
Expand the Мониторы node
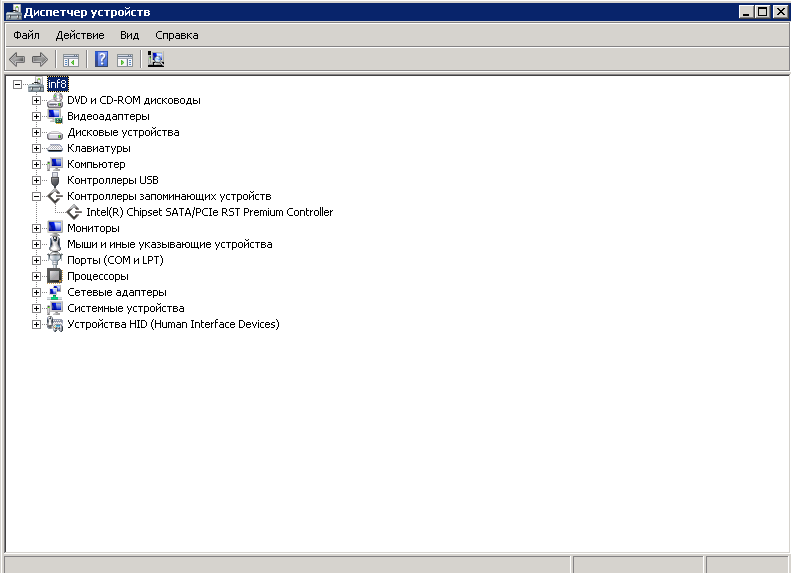(x=36, y=228)
